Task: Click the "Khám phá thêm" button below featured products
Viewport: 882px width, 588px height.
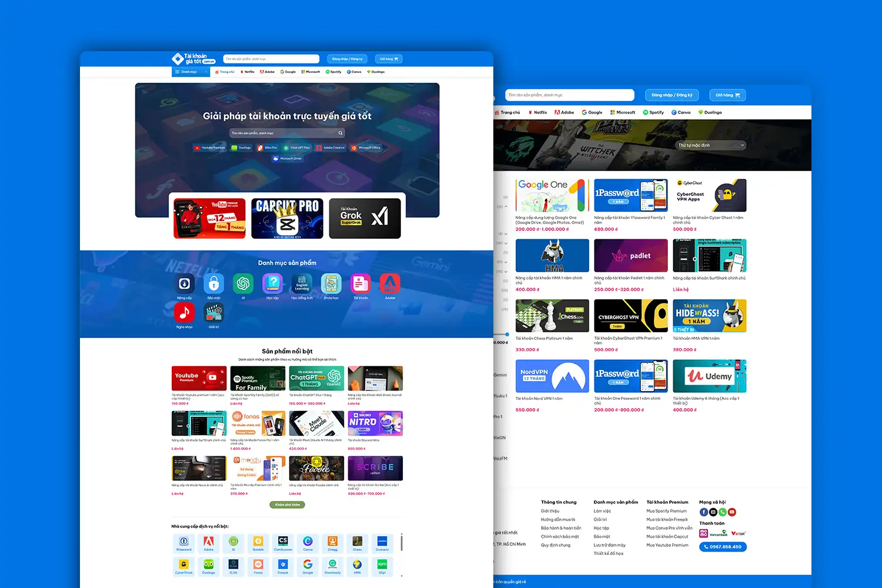Action: [288, 505]
